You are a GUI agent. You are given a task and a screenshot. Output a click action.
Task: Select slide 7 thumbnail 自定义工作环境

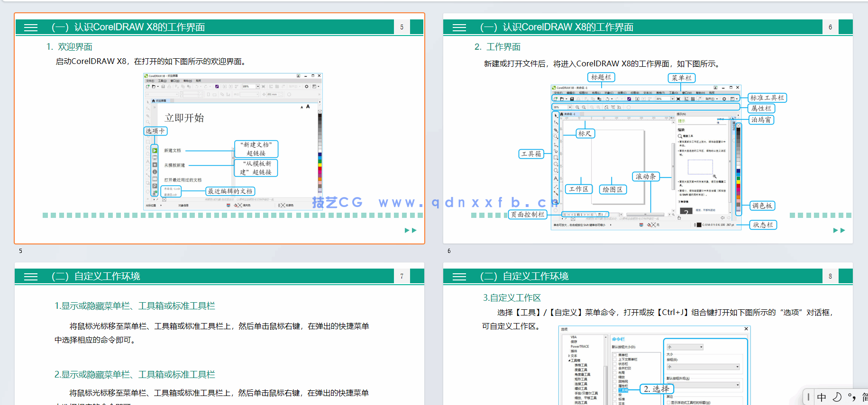(219, 334)
